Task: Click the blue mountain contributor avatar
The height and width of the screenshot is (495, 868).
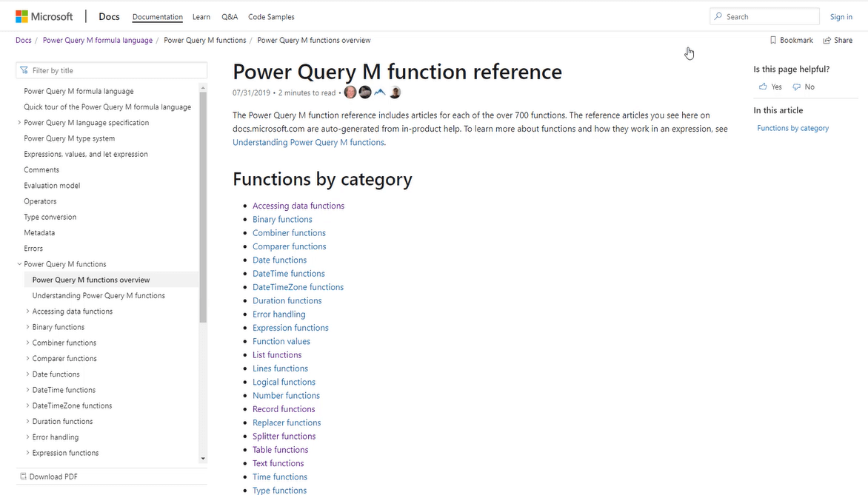Action: tap(380, 92)
